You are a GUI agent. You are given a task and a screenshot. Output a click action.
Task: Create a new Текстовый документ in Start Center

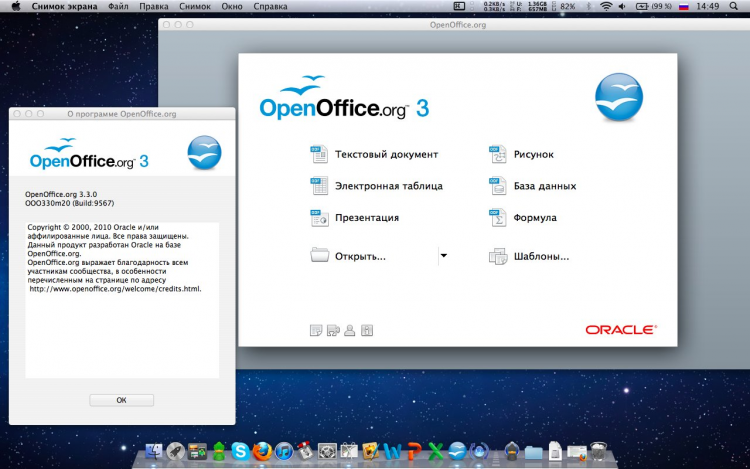point(374,154)
